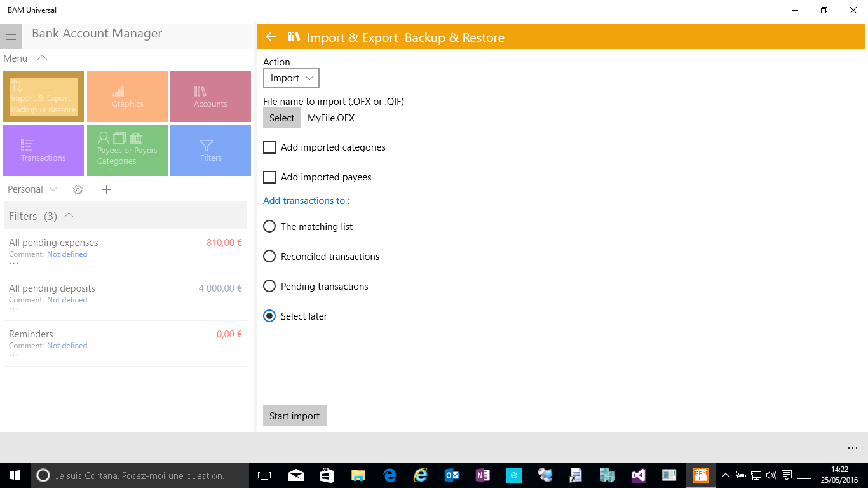Collapse the Filters (3) list

coord(69,215)
